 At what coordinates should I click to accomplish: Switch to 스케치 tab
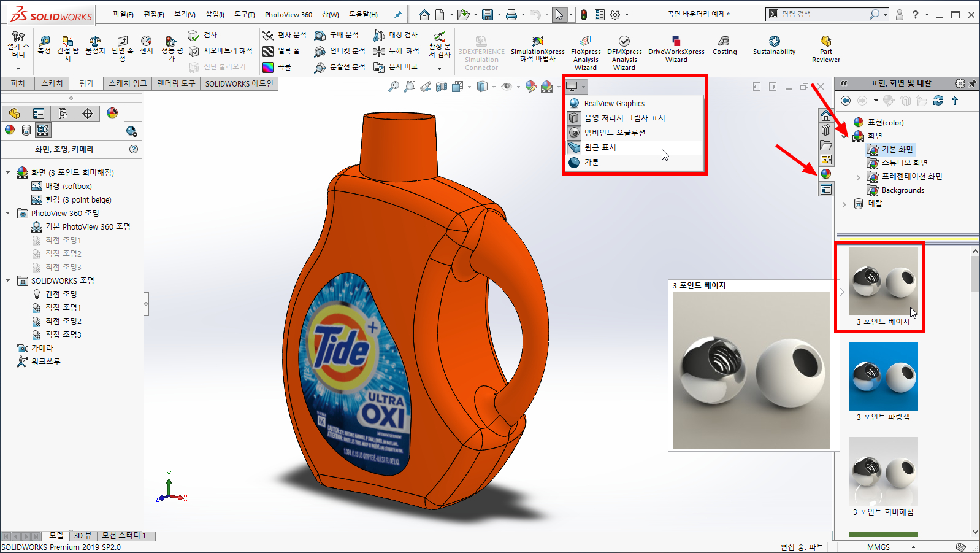coord(52,83)
